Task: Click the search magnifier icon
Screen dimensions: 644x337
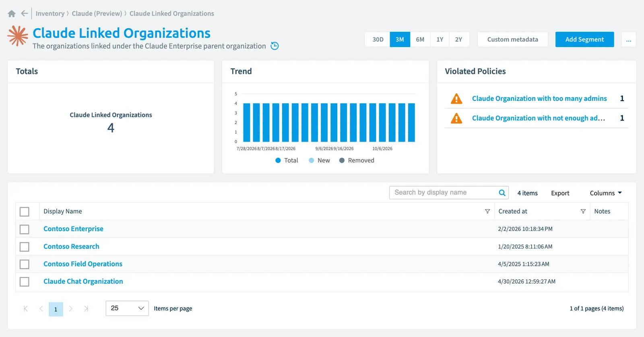Action: 502,193
